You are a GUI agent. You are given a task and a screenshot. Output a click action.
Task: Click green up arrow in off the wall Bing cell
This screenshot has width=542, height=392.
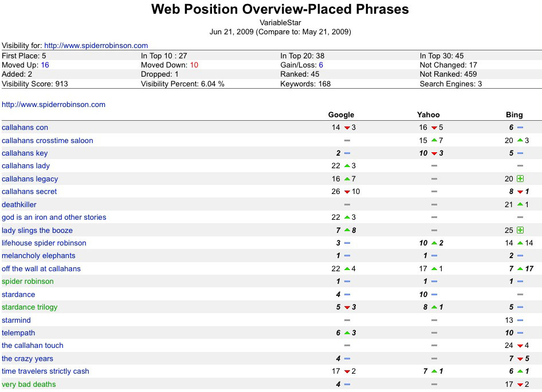(520, 268)
